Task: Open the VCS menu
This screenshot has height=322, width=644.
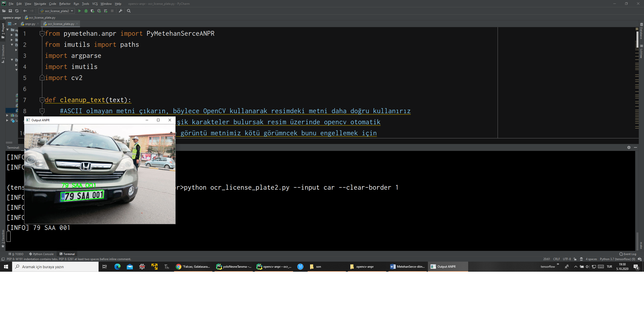Action: pyautogui.click(x=95, y=4)
